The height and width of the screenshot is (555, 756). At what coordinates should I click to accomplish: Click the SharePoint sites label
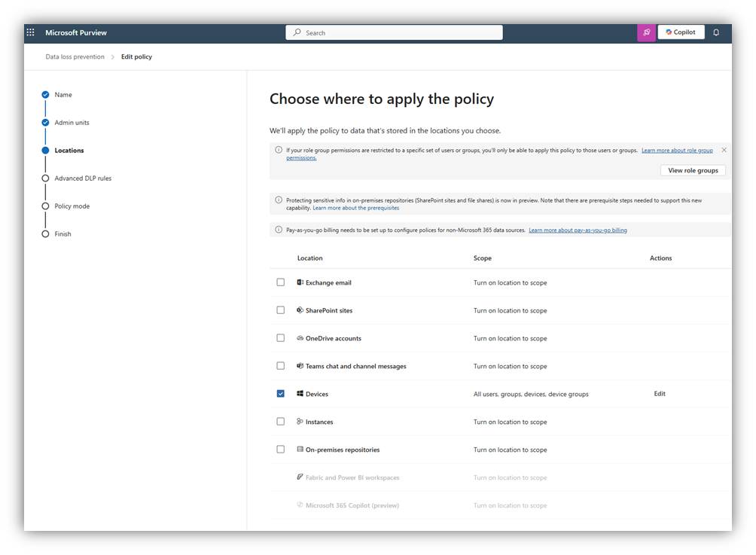click(x=329, y=310)
